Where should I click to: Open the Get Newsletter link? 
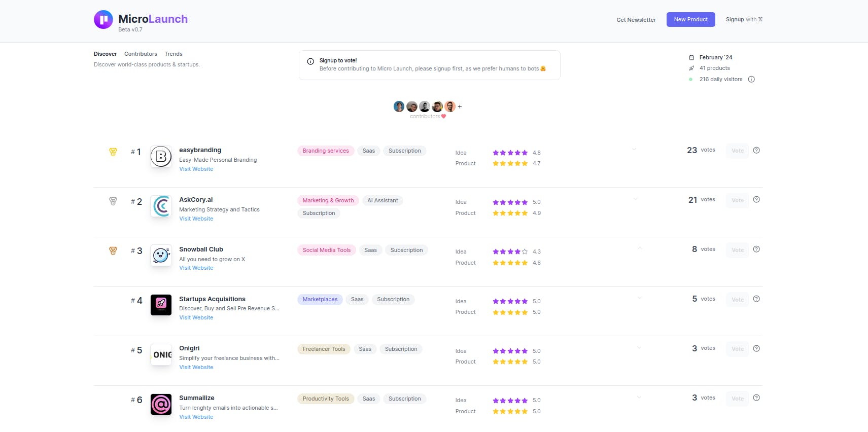point(636,20)
